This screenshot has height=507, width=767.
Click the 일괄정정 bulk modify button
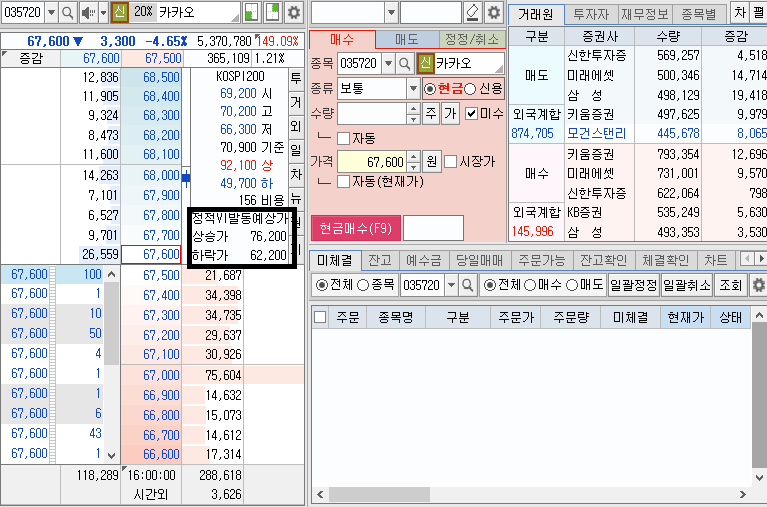tap(634, 285)
